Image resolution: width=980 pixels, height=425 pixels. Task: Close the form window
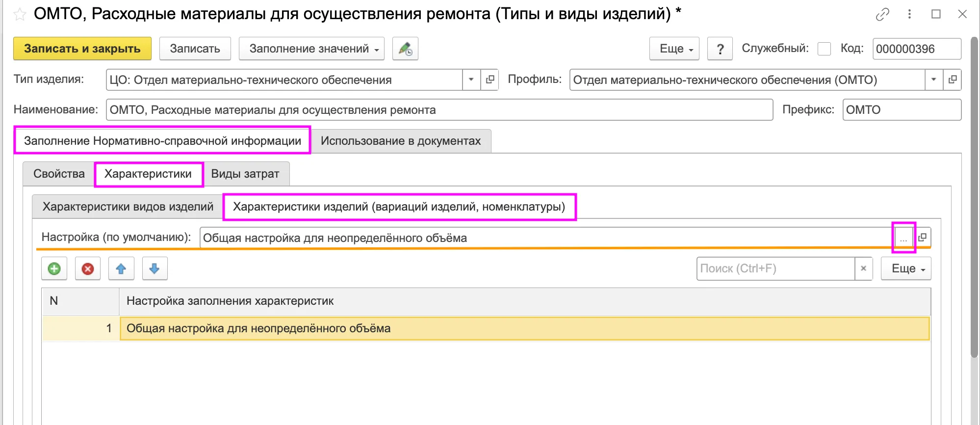coord(962,14)
